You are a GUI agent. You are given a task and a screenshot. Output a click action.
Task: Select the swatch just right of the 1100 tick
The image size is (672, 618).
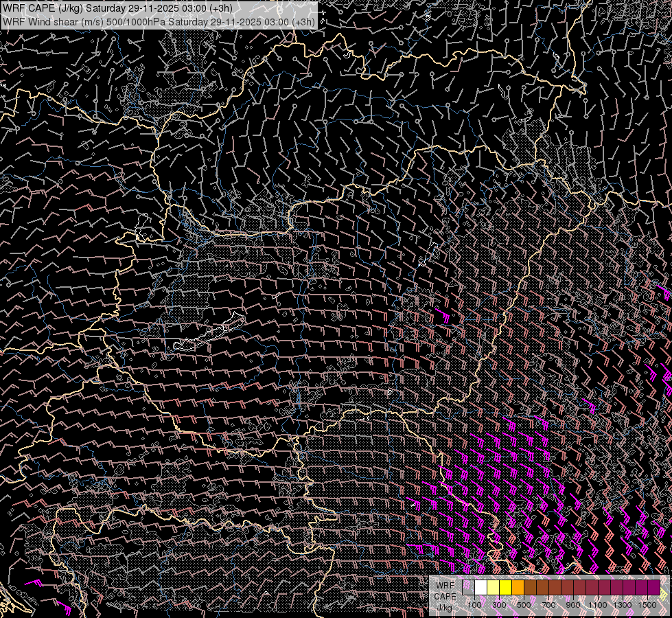604,588
